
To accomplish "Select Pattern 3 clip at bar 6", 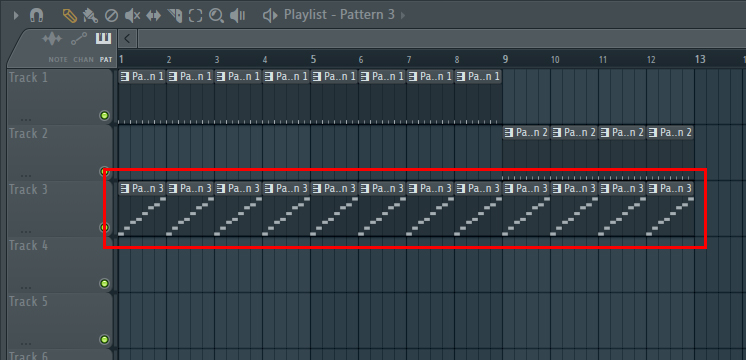I will 382,209.
